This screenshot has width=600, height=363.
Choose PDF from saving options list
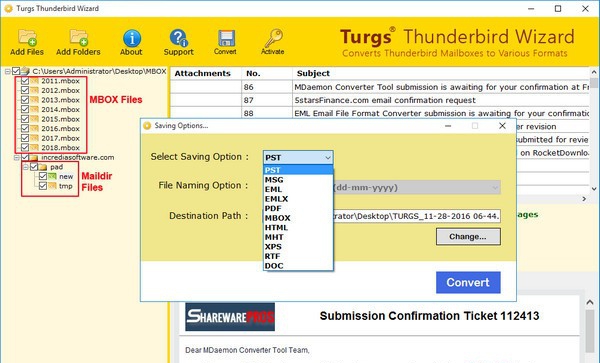(x=298, y=208)
